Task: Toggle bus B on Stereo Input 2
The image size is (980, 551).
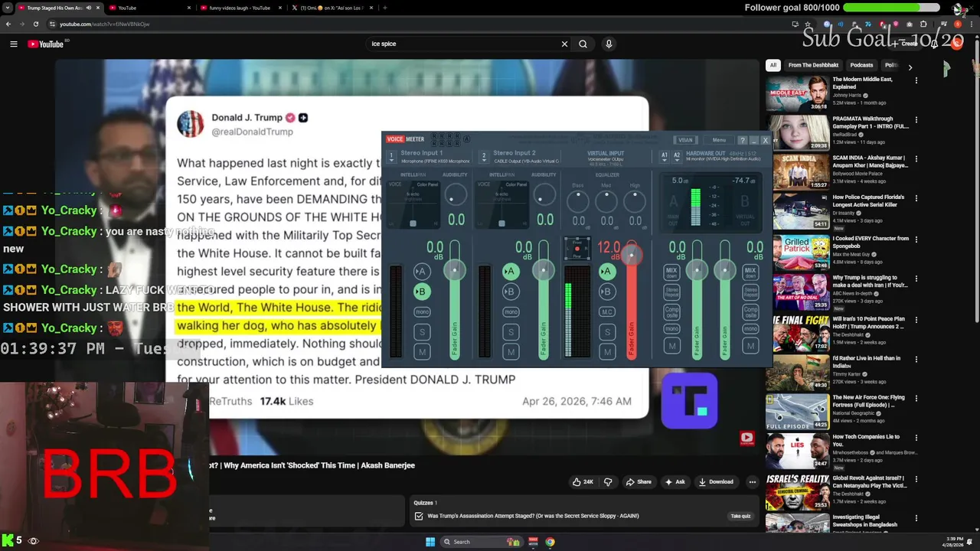Action: click(510, 292)
